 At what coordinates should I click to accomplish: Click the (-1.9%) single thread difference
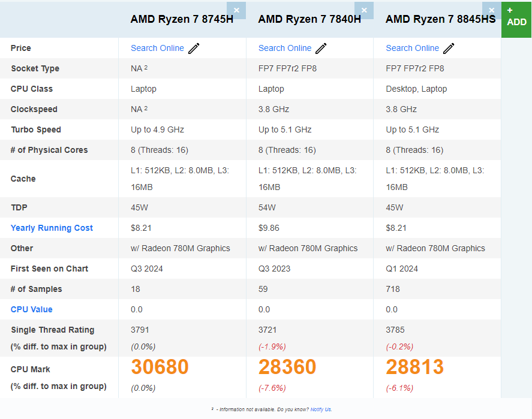click(x=272, y=347)
